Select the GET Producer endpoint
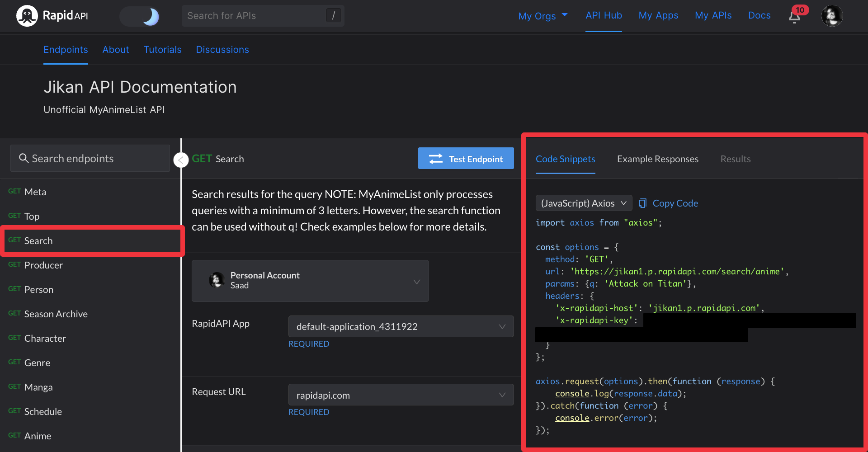This screenshot has width=868, height=452. pos(90,265)
